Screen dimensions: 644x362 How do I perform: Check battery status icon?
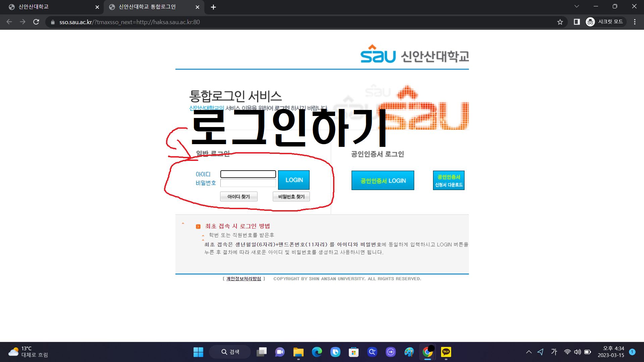coord(588,352)
